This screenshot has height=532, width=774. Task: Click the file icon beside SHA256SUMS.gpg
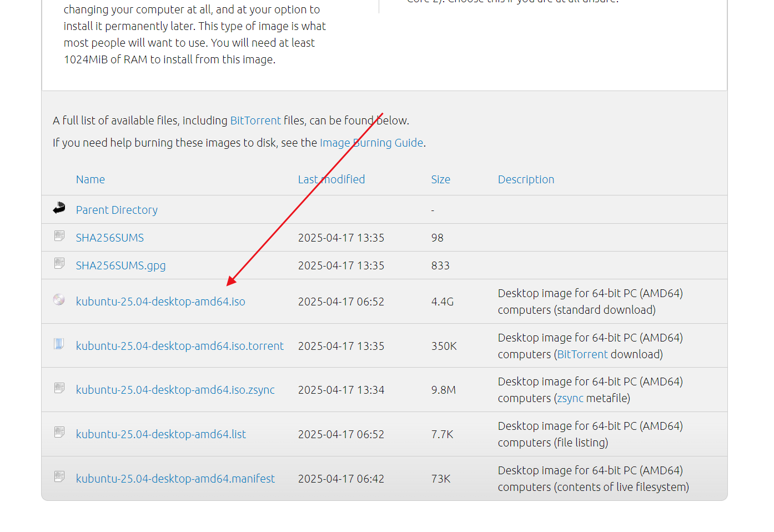(59, 263)
